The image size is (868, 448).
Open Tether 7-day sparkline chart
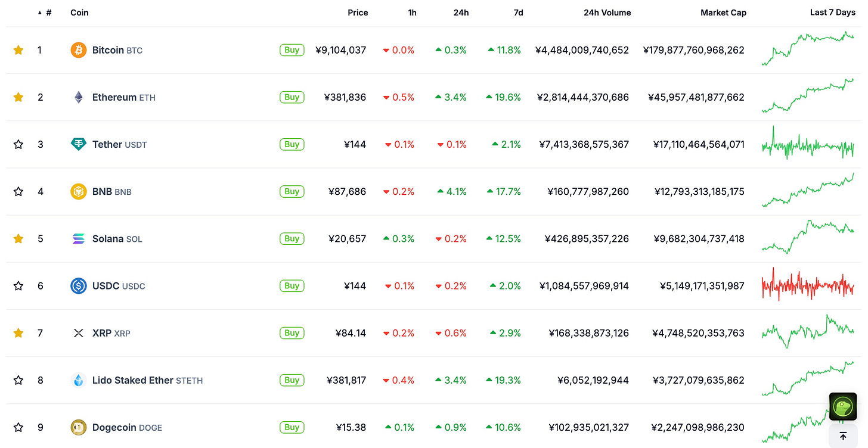(x=808, y=143)
